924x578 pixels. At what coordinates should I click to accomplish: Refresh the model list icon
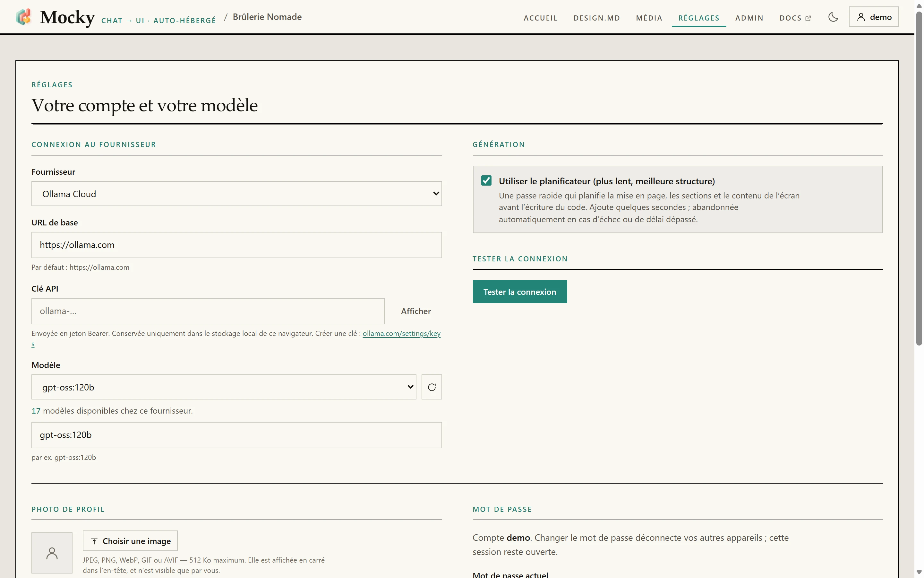coord(432,387)
